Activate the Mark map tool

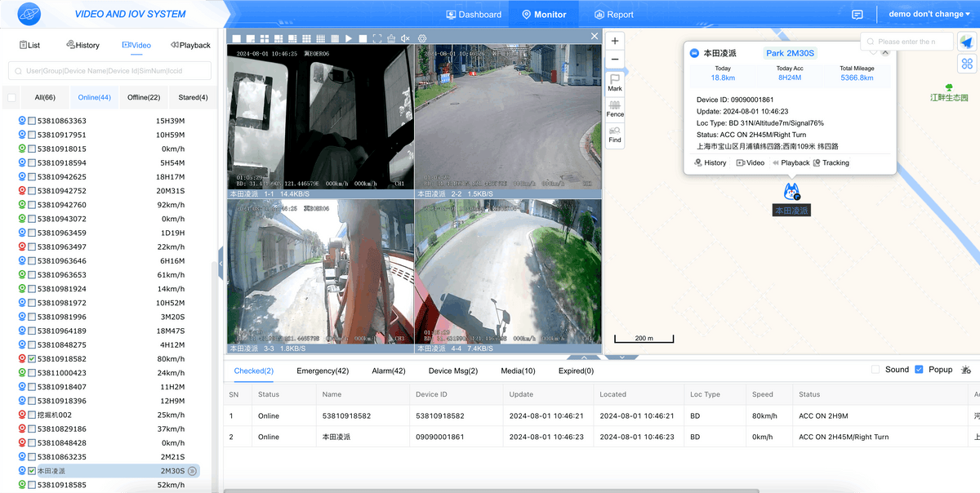pyautogui.click(x=615, y=82)
